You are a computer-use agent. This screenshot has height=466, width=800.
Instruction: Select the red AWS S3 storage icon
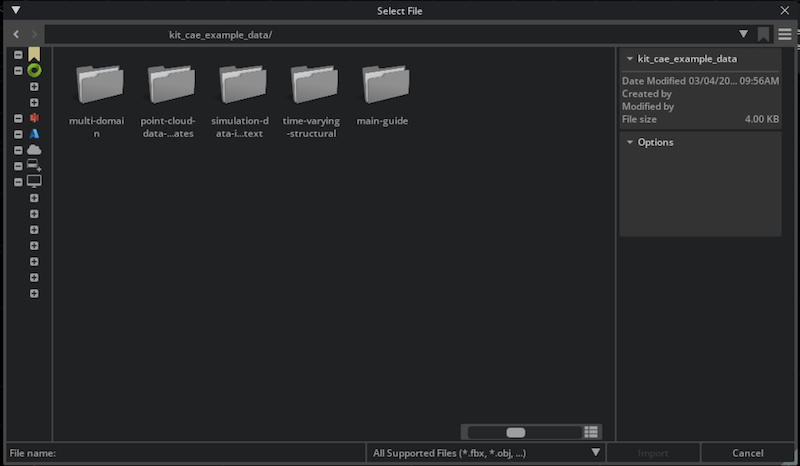pos(34,118)
